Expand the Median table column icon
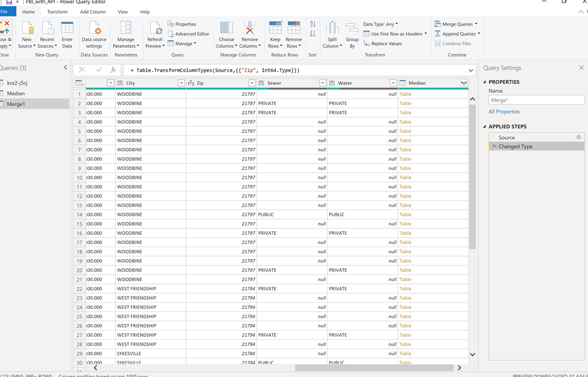The width and height of the screenshot is (588, 377). pos(464,83)
